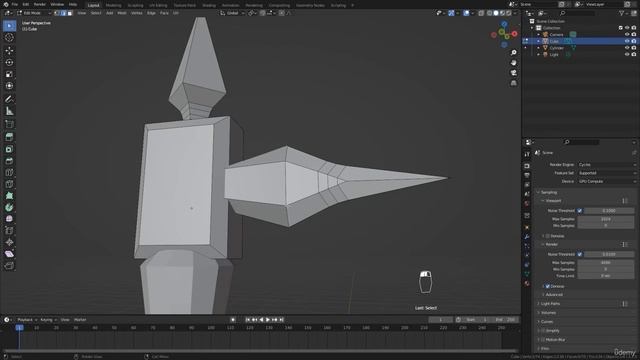Select the Shrink/Fatten tool
The image size is (640, 360).
[9, 242]
